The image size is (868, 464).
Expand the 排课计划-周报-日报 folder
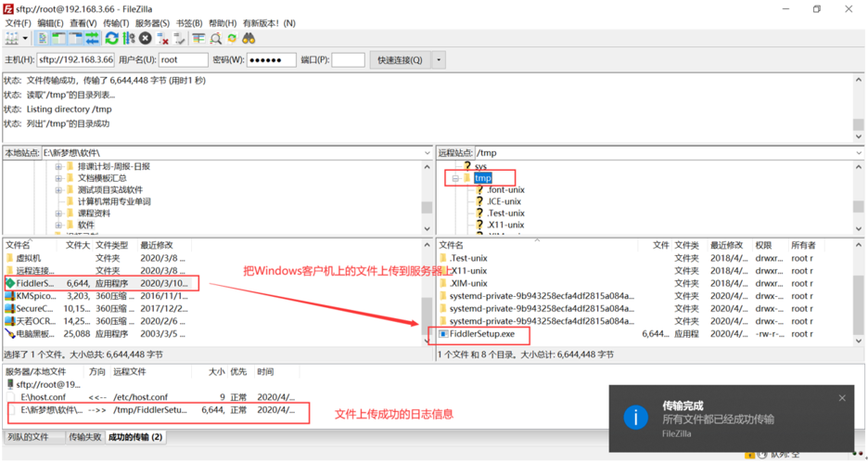click(x=58, y=167)
